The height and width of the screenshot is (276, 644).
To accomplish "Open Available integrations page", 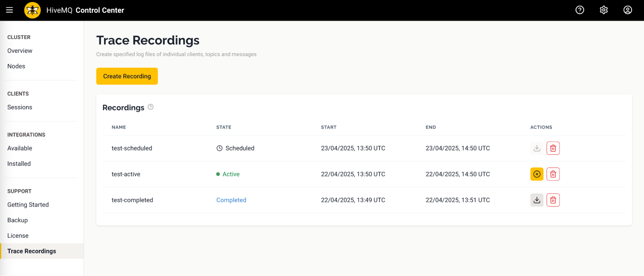I will pos(20,148).
